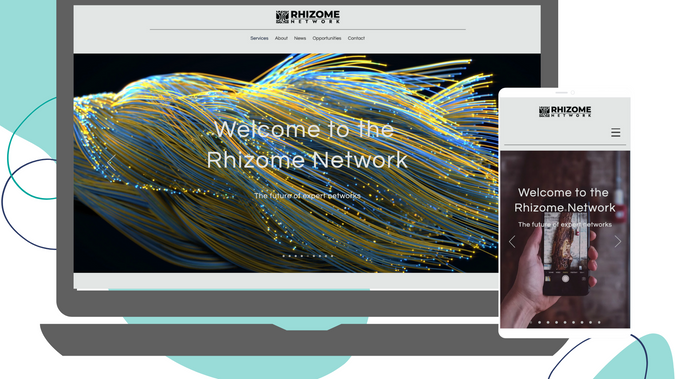Viewport: 675px width, 379px height.
Task: Click the Rhizome Network logo on the laptop
Action: point(308,17)
